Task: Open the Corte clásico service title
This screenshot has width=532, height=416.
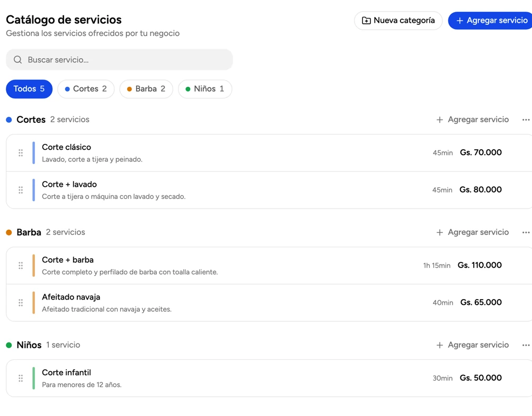Action: click(x=67, y=147)
